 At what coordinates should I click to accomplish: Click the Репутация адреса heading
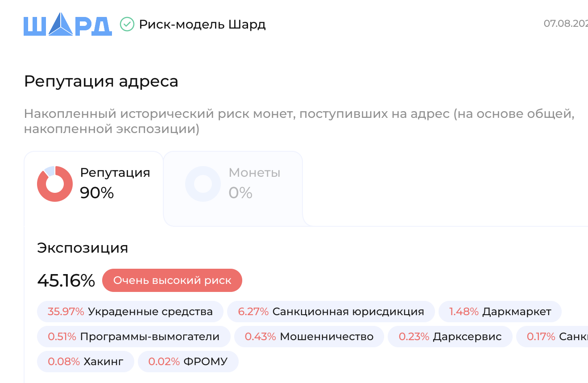(x=101, y=81)
